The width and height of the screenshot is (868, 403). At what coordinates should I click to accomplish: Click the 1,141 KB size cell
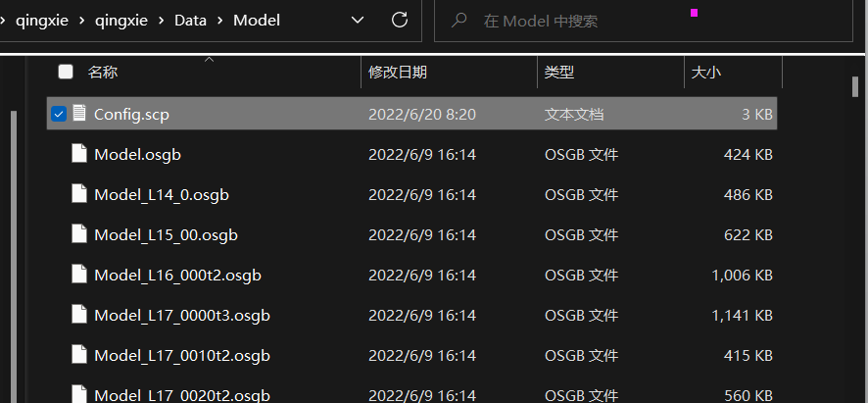click(x=742, y=315)
